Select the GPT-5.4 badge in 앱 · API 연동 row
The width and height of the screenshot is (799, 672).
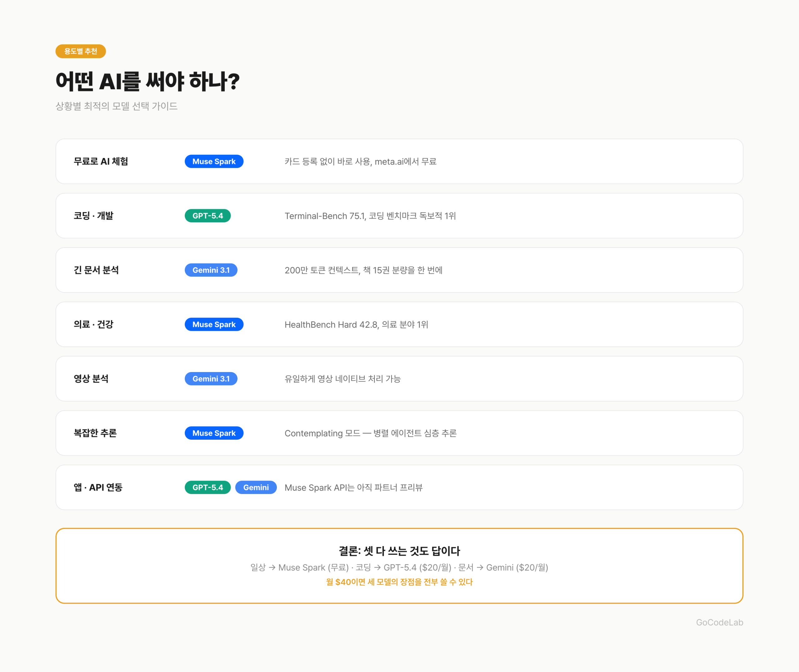pos(207,487)
